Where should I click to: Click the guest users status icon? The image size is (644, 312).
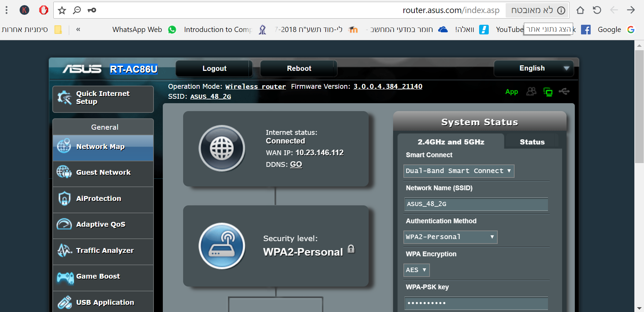click(531, 92)
